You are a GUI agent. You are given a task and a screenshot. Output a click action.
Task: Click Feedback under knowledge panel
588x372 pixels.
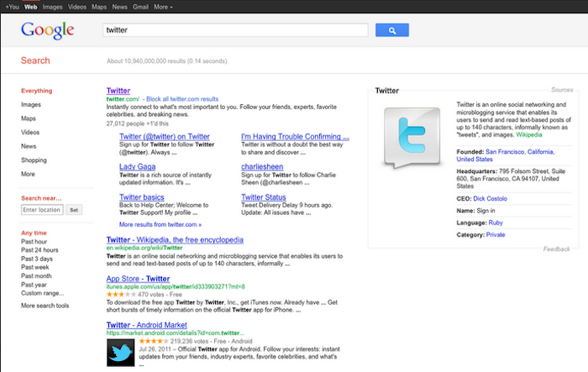tap(556, 249)
